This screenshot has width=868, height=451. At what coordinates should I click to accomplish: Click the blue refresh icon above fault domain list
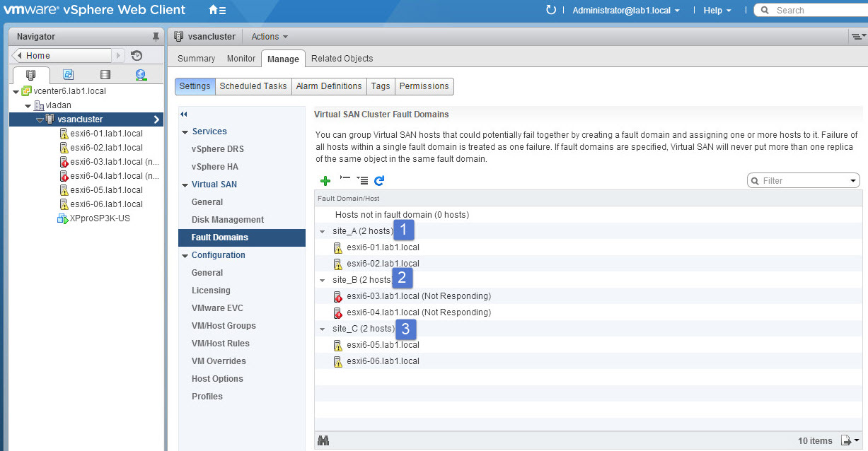(379, 181)
